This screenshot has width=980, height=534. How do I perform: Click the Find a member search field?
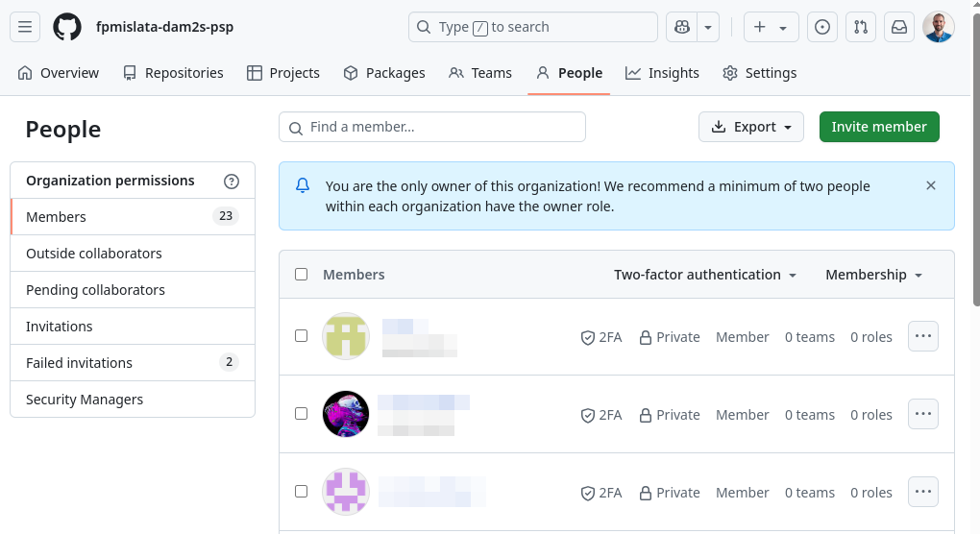click(x=432, y=127)
